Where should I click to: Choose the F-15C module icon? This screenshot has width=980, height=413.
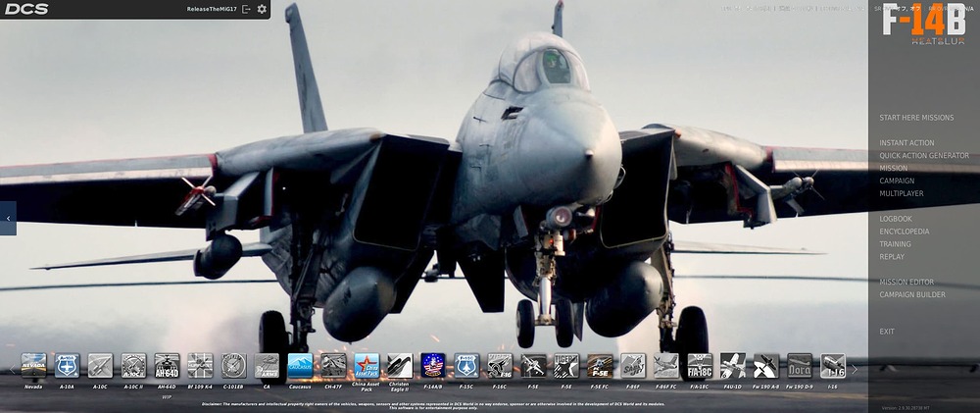click(x=466, y=366)
